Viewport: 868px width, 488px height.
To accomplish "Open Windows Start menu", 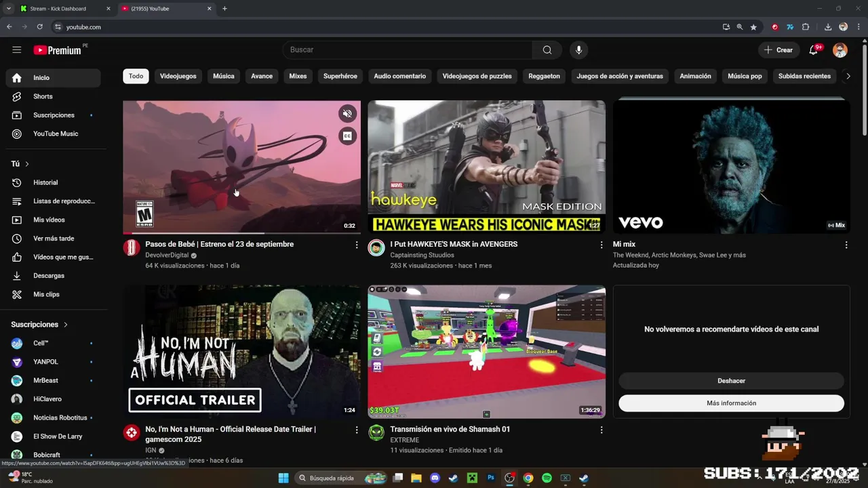I will [283, 478].
